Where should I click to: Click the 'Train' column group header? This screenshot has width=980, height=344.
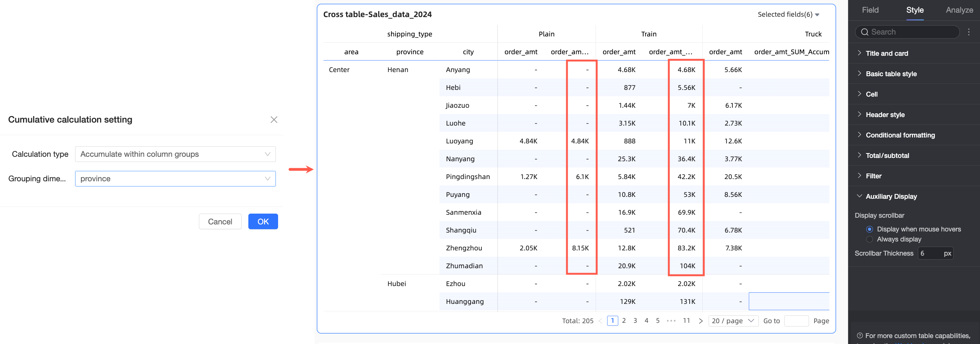pyautogui.click(x=649, y=34)
